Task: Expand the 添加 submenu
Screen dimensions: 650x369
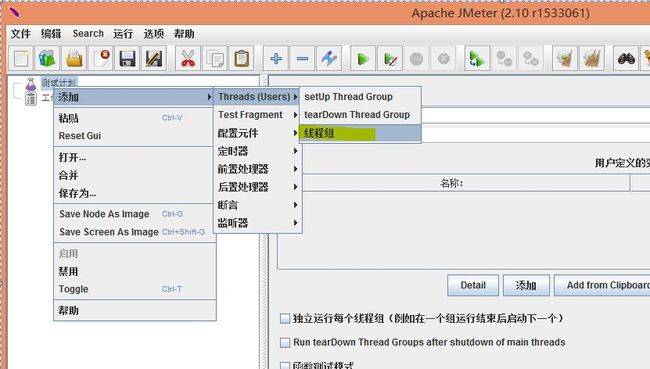Action: point(134,97)
